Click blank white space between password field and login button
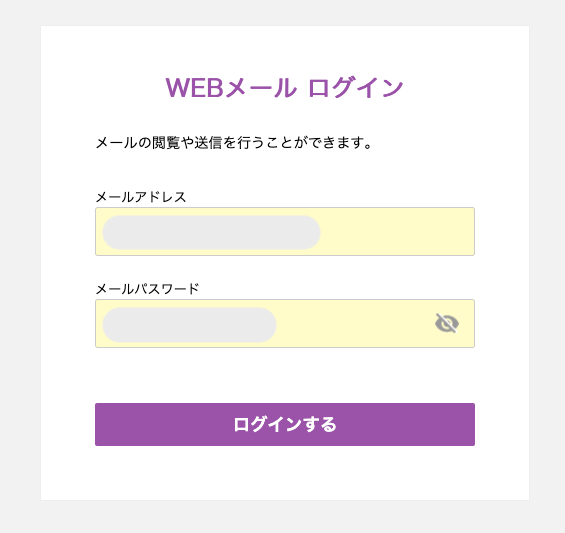Image resolution: width=565 pixels, height=533 pixels. [x=285, y=375]
